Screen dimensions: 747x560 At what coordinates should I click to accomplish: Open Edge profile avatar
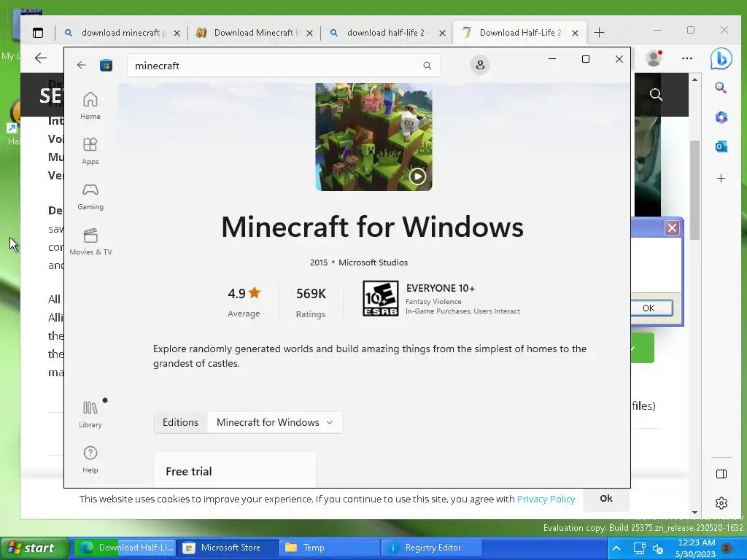[654, 58]
